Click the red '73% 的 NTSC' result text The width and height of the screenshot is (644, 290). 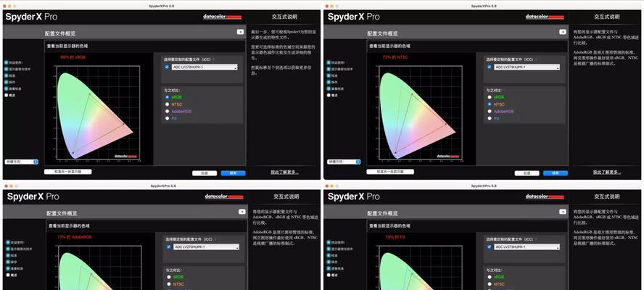(395, 57)
